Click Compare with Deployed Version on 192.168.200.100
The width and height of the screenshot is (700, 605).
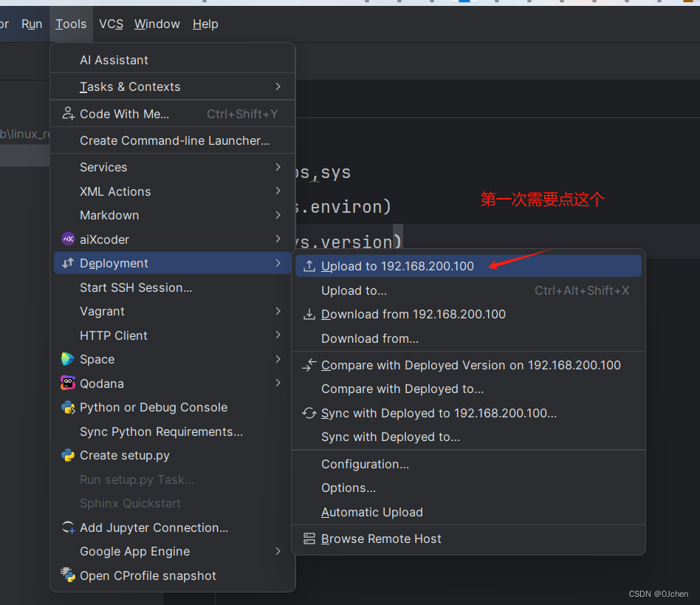tap(471, 365)
